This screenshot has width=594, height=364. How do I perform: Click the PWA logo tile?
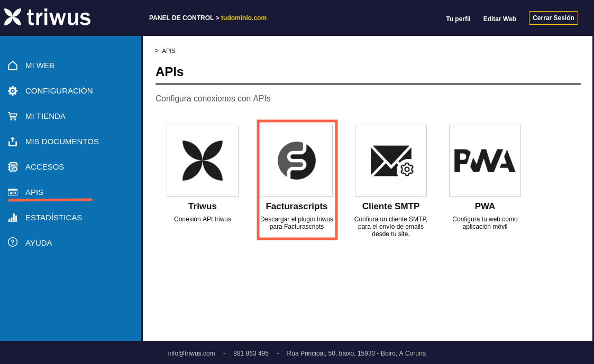(485, 161)
